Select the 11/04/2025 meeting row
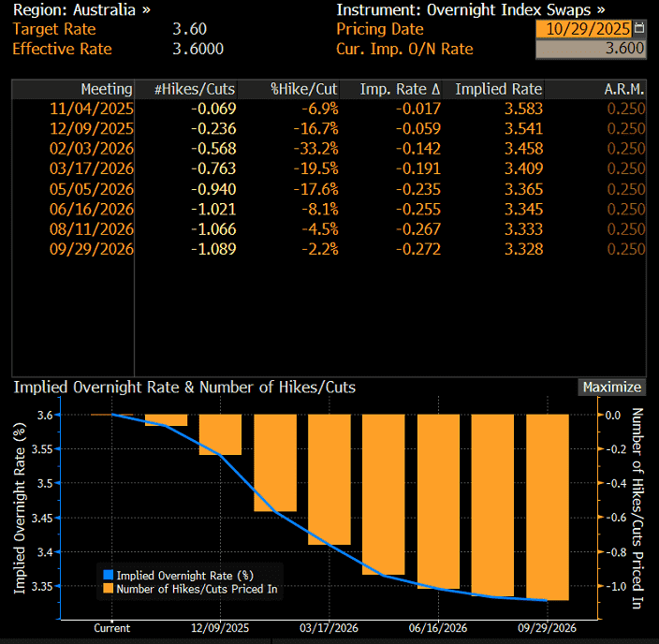The width and height of the screenshot is (659, 644). tap(92, 110)
